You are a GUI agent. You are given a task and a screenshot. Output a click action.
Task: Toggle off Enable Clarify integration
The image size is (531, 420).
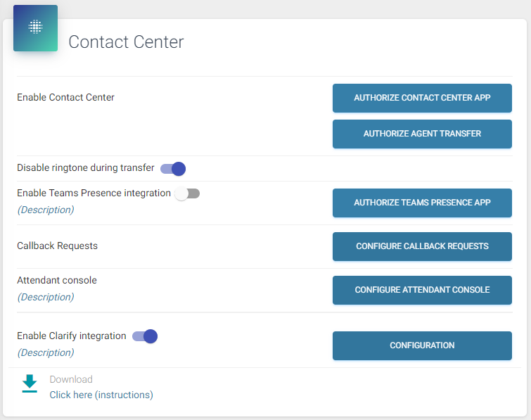tap(145, 336)
